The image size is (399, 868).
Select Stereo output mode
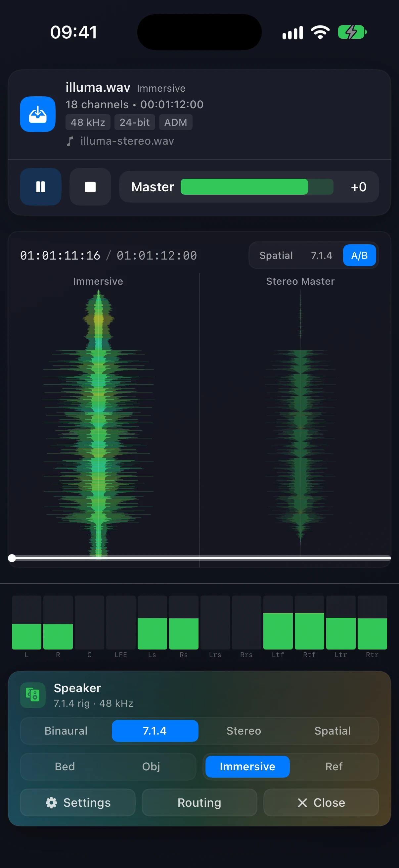(244, 731)
